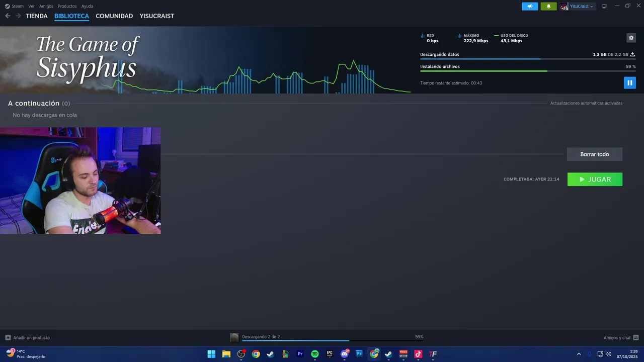The height and width of the screenshot is (362, 644).
Task: Go to the BIBLIOTECA tab
Action: (x=71, y=16)
